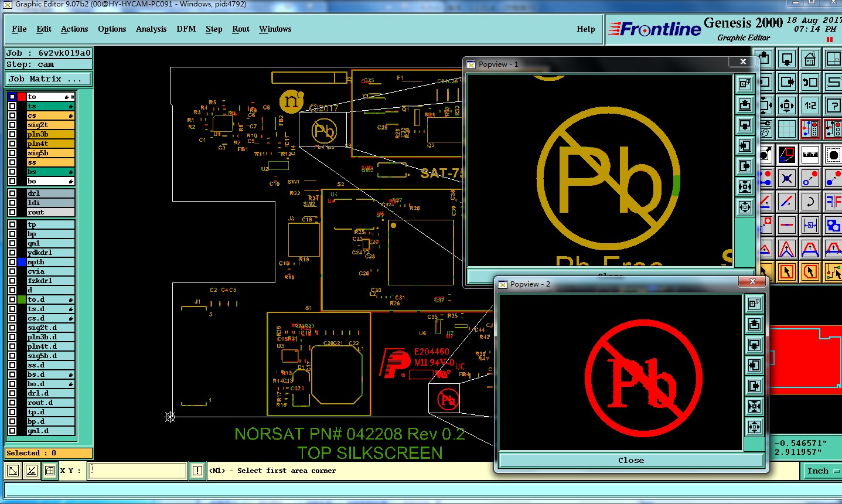
Task: Toggle display checkbox for layer sig2t
Action: 12,125
